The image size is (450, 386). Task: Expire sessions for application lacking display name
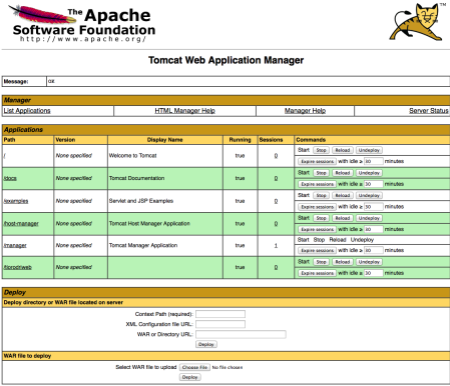(x=317, y=273)
